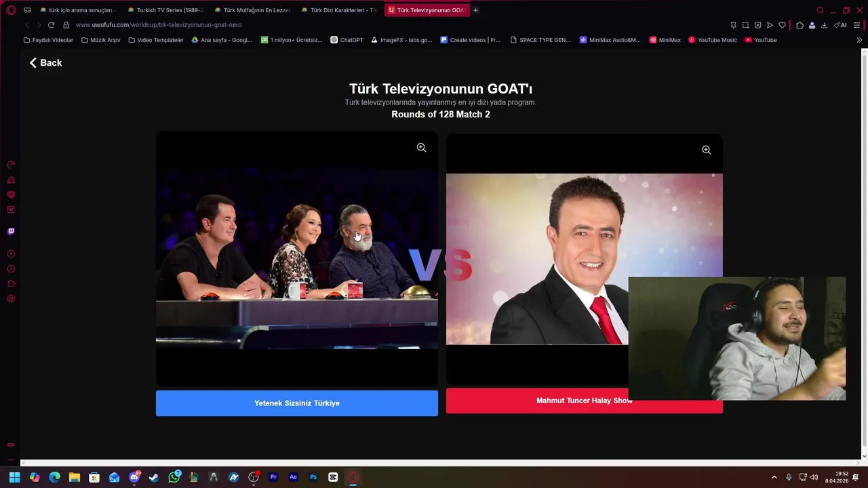The image size is (868, 488).
Task: Show hidden system tray icons
Action: 774,477
